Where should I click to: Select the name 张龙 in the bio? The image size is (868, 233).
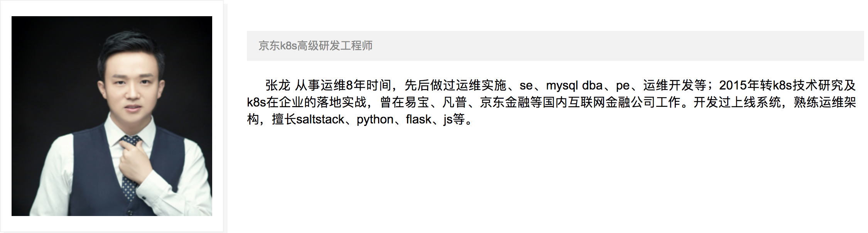click(278, 85)
